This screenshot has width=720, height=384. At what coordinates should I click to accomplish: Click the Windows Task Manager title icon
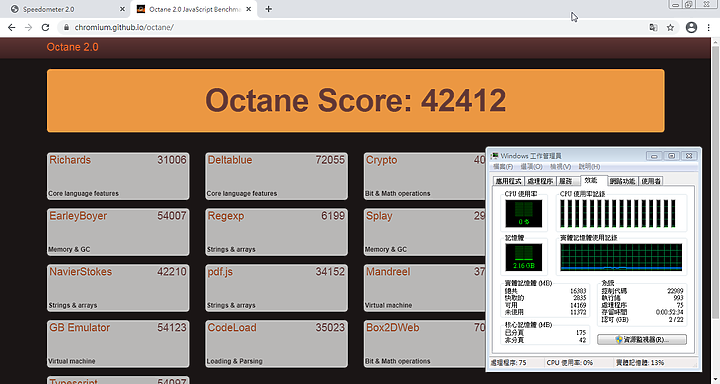495,156
